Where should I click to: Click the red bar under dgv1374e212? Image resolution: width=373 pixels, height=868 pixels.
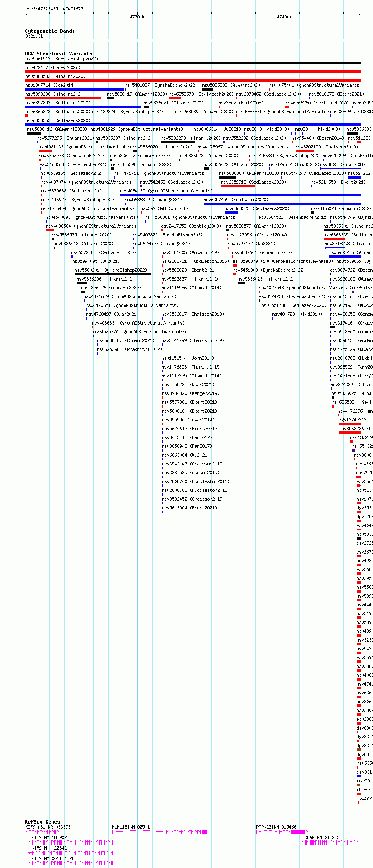pos(350,424)
